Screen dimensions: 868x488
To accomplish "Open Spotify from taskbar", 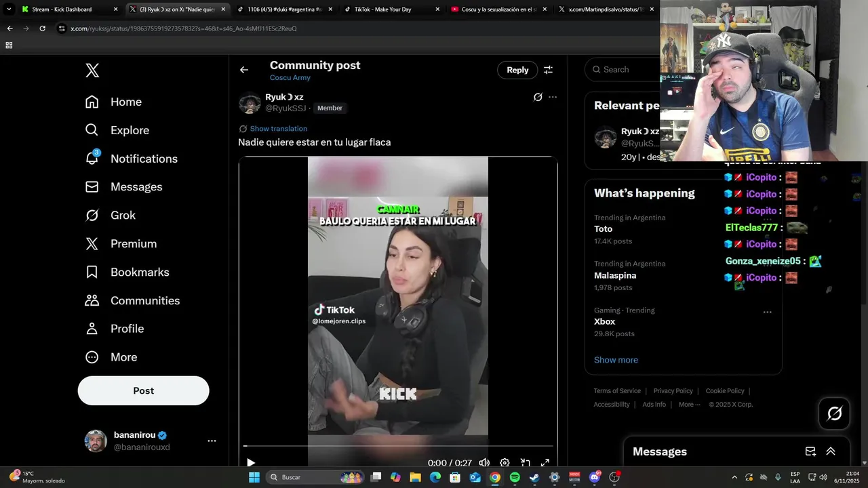I will click(x=515, y=477).
